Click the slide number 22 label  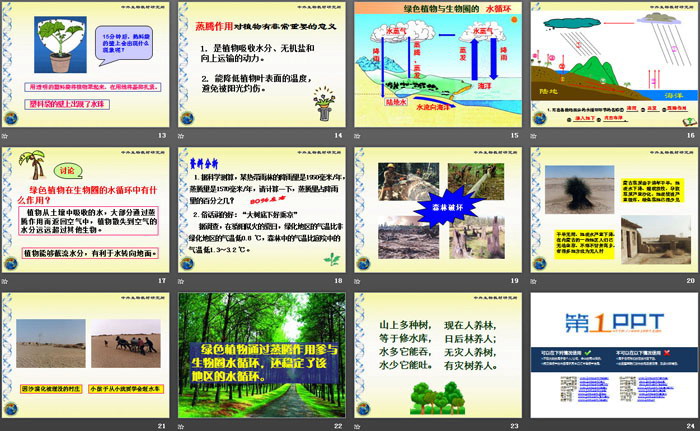(338, 426)
